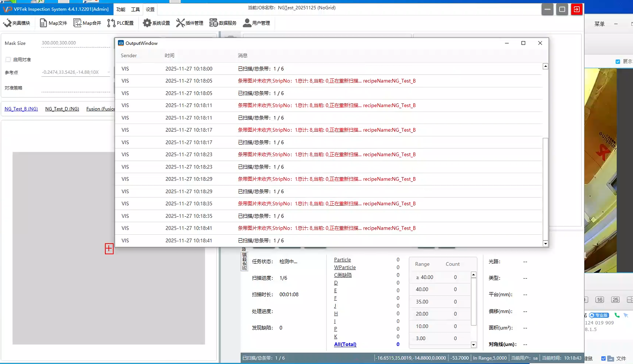This screenshot has height=364, width=633.
Task: Uncheck the 展示 checkbox in remote window
Action: [618, 62]
